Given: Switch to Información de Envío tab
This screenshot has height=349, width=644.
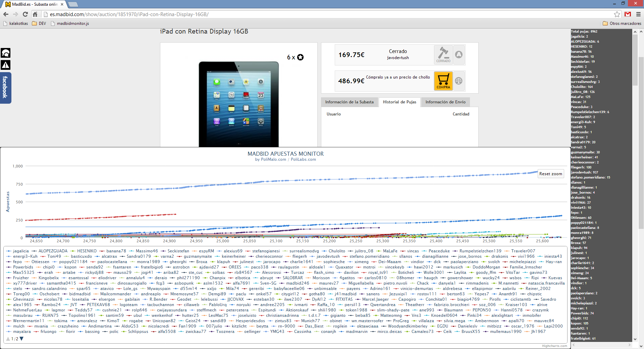Looking at the screenshot, I should (x=445, y=102).
